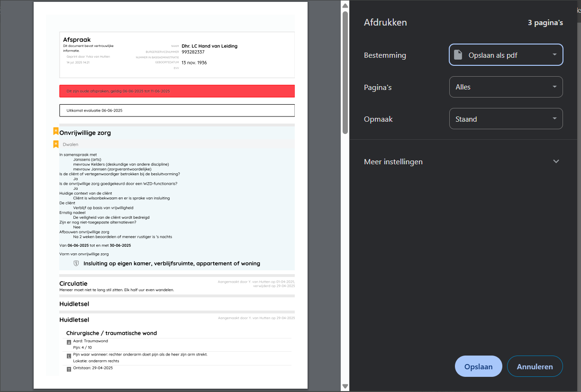
Task: Click the T badge beside Ontstaan date
Action: (69, 369)
